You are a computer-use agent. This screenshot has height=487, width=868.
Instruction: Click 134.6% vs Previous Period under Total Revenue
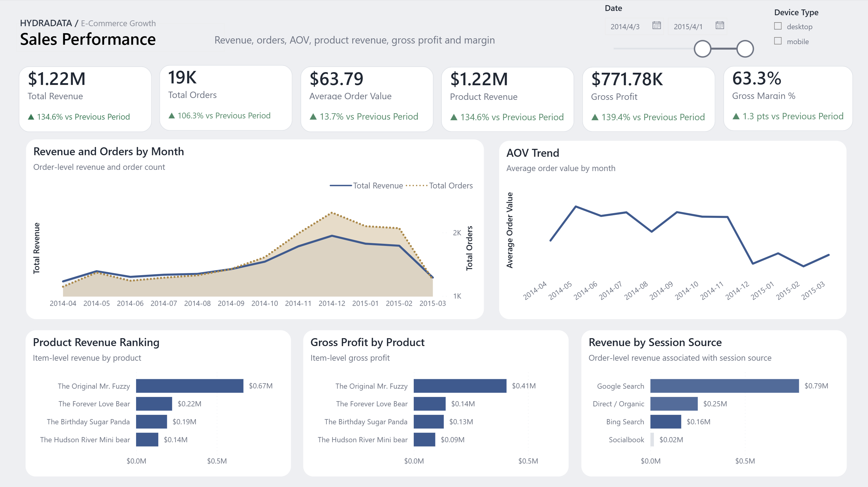(x=79, y=117)
